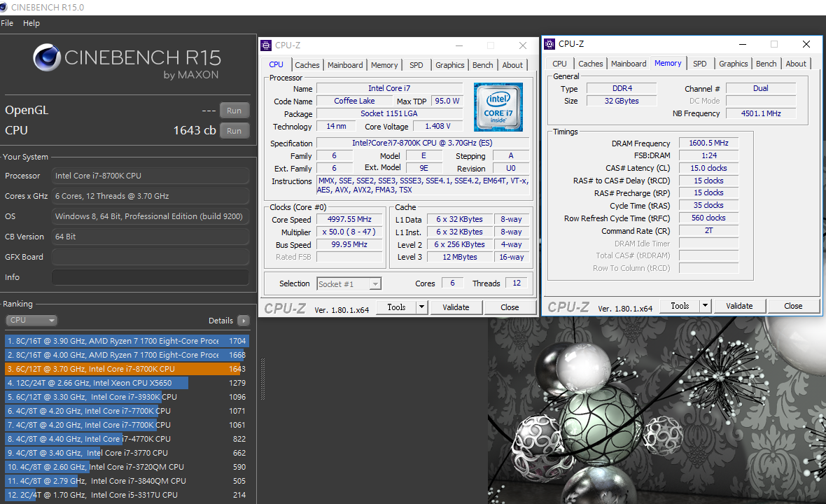Switch to SPD tab in right CPU-Z
Screen dimensions: 826x504
(699, 63)
